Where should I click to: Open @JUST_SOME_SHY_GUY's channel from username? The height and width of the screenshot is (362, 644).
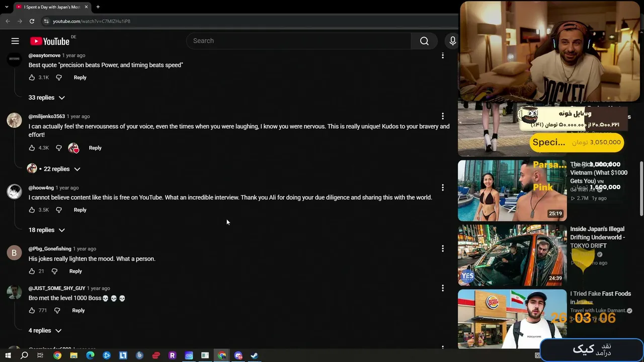(x=57, y=288)
